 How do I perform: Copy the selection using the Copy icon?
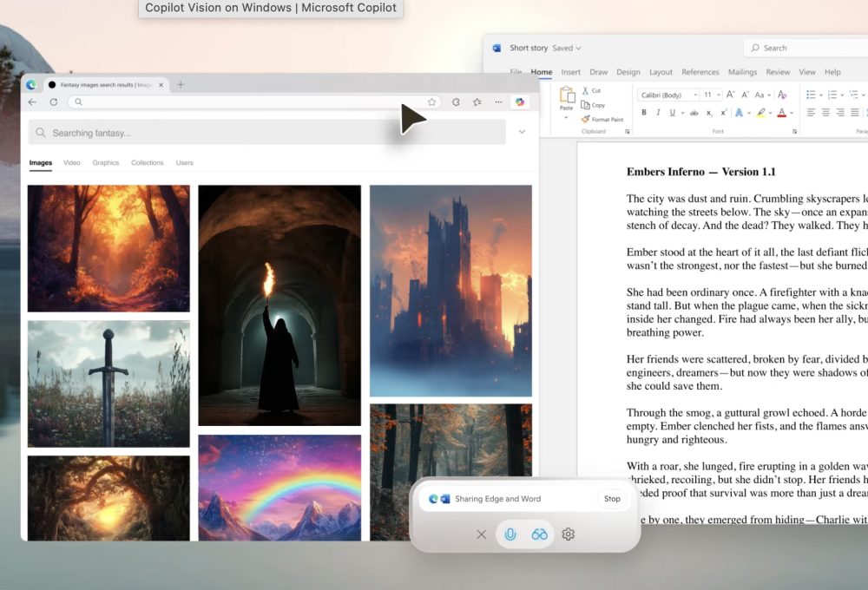click(585, 105)
